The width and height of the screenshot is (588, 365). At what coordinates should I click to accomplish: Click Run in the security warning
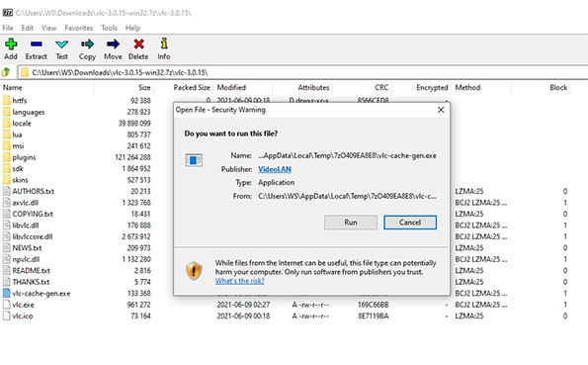tap(351, 223)
